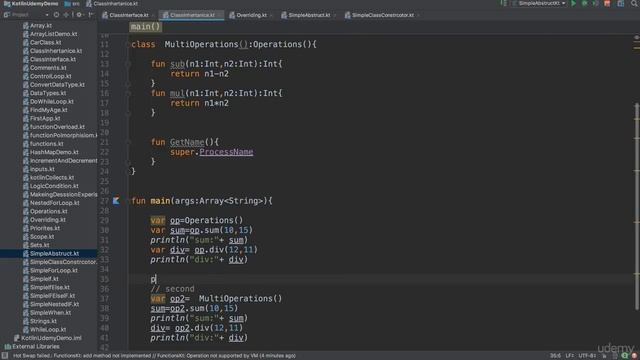This screenshot has height=360, width=640.
Task: Open ConvertDataType.kt file
Action: tap(53, 84)
